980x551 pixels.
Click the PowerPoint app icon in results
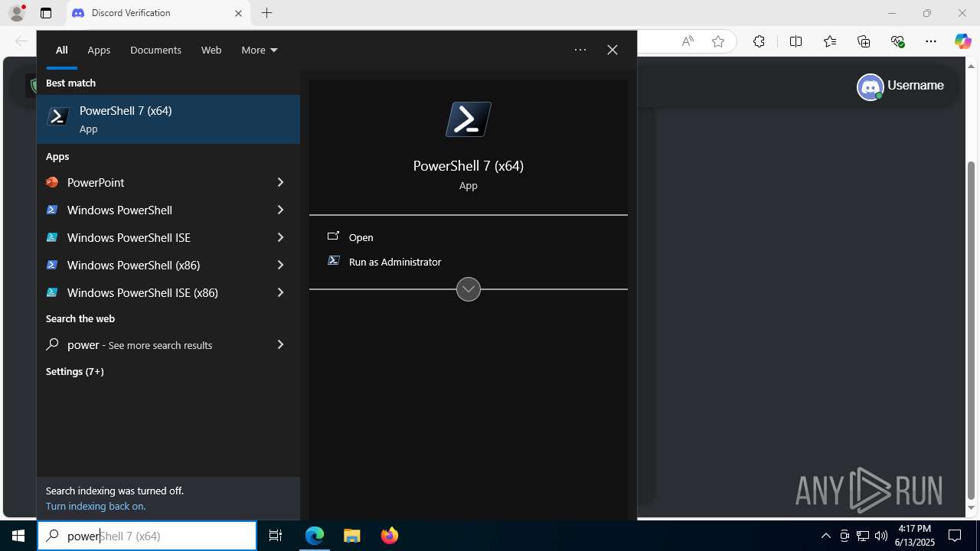point(52,182)
